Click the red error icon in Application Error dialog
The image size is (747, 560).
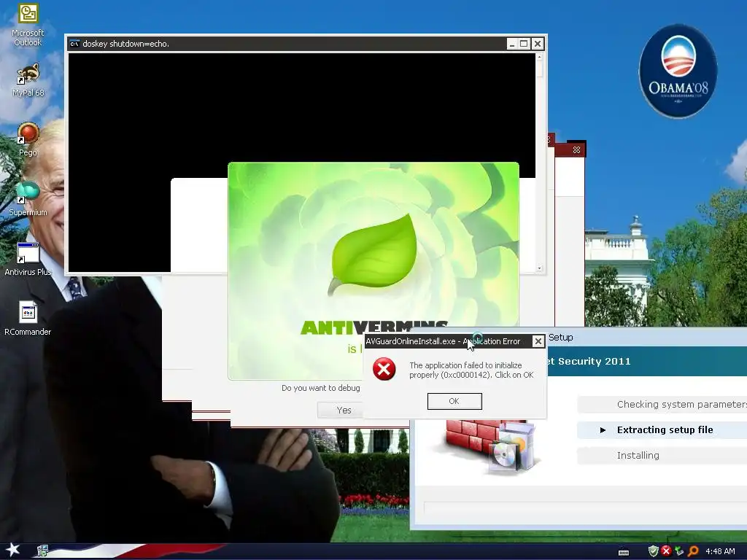pyautogui.click(x=384, y=369)
